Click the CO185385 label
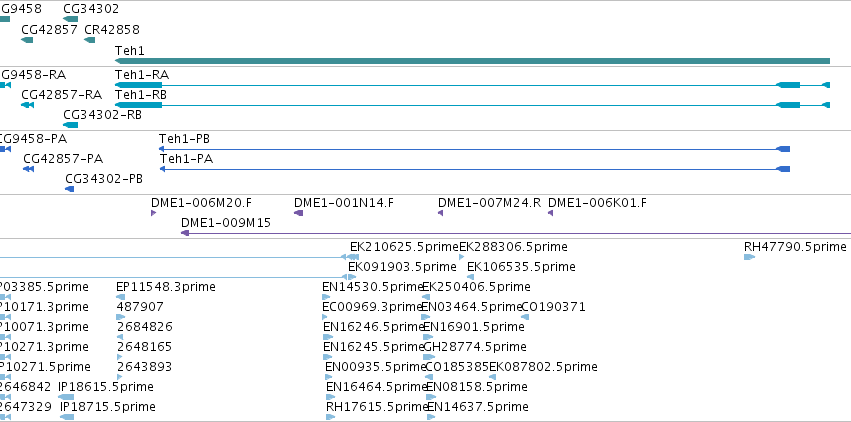Image resolution: width=851 pixels, height=422 pixels. [457, 367]
